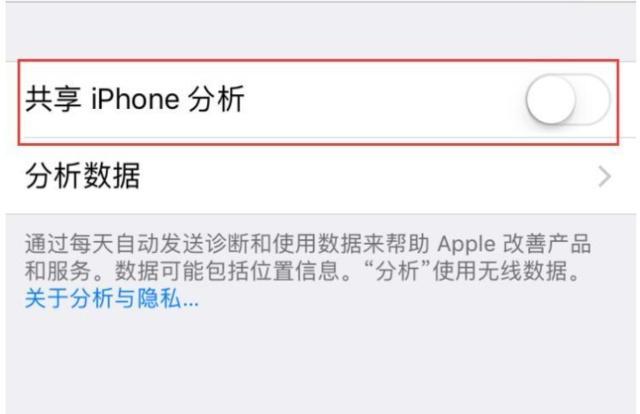Toggle the 共享 iPhone 分析 switch
The height and width of the screenshot is (414, 640).
[x=568, y=100]
